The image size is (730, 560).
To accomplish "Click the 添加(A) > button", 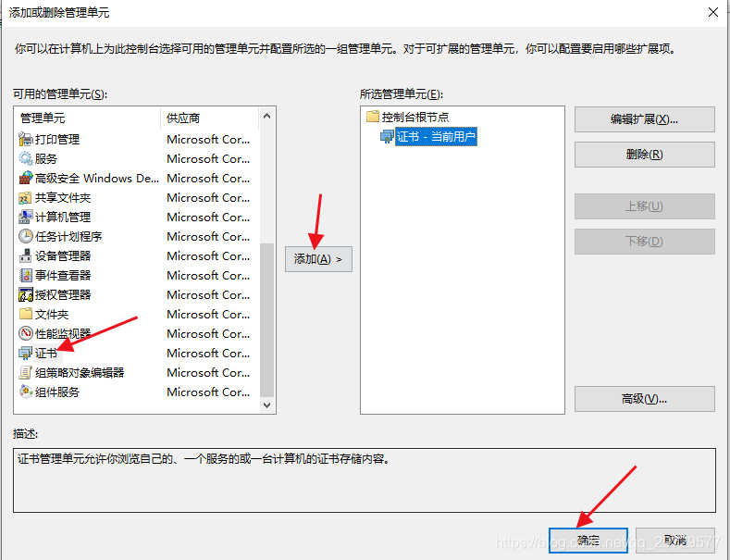I will [x=318, y=259].
